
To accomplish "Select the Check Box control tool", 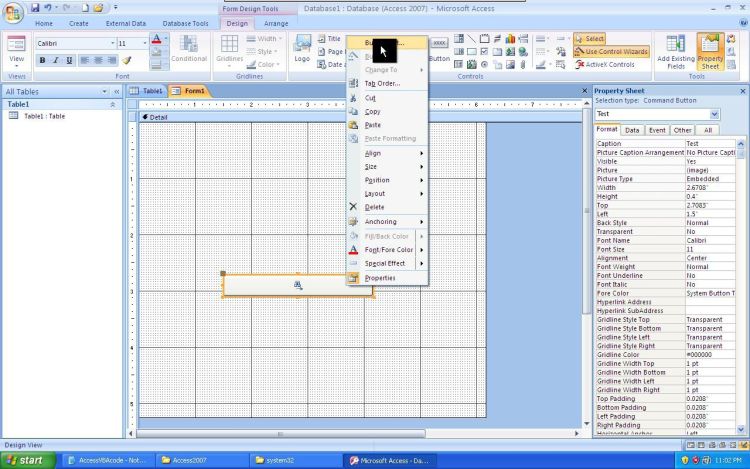I will tap(485, 52).
